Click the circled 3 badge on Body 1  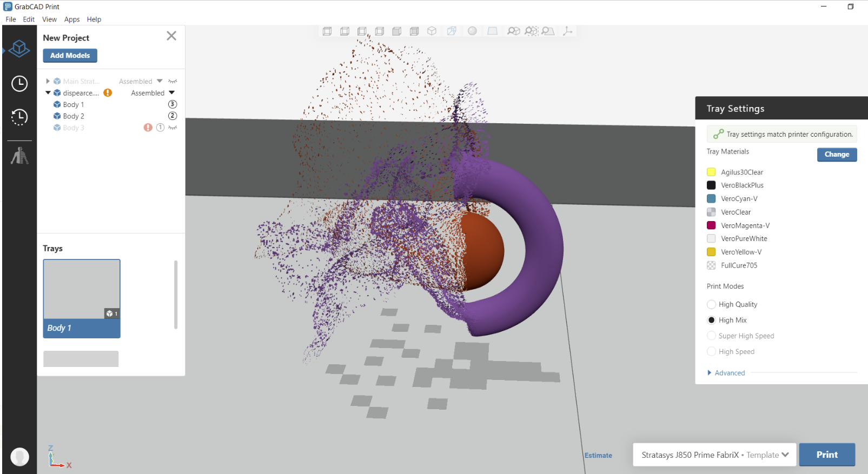173,104
